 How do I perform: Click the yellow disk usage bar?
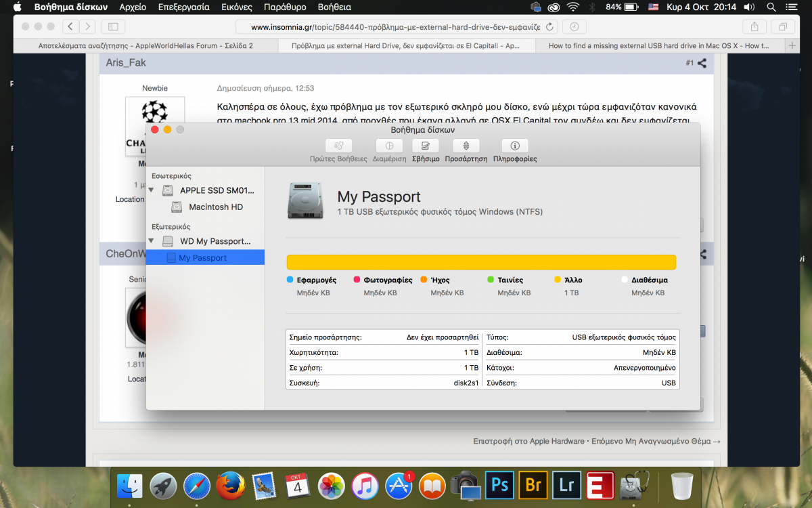point(481,262)
